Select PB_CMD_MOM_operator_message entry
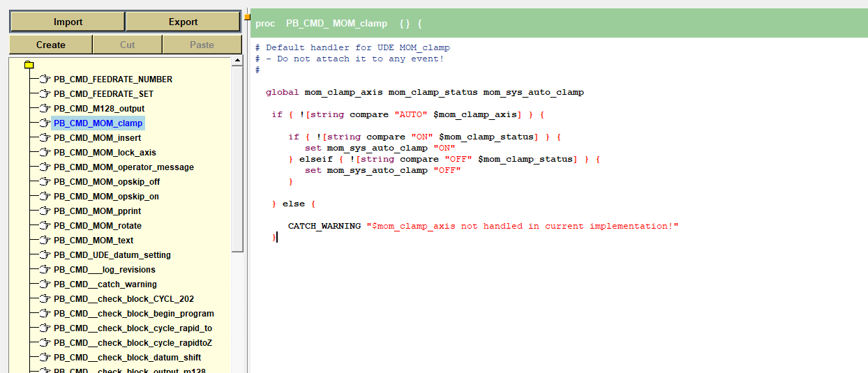 coord(124,167)
